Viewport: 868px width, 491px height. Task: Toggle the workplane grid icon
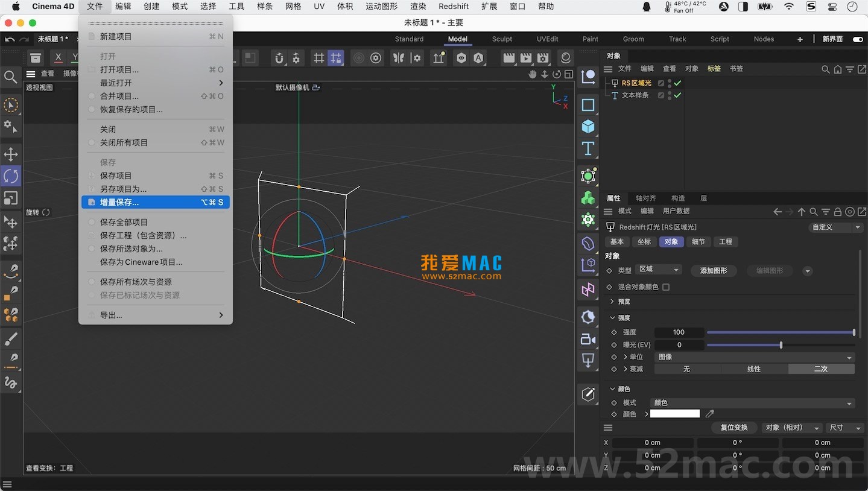[318, 58]
